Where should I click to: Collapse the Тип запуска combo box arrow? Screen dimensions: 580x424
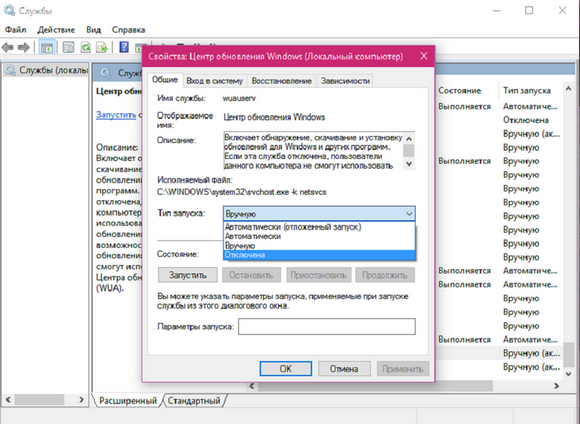click(x=409, y=213)
